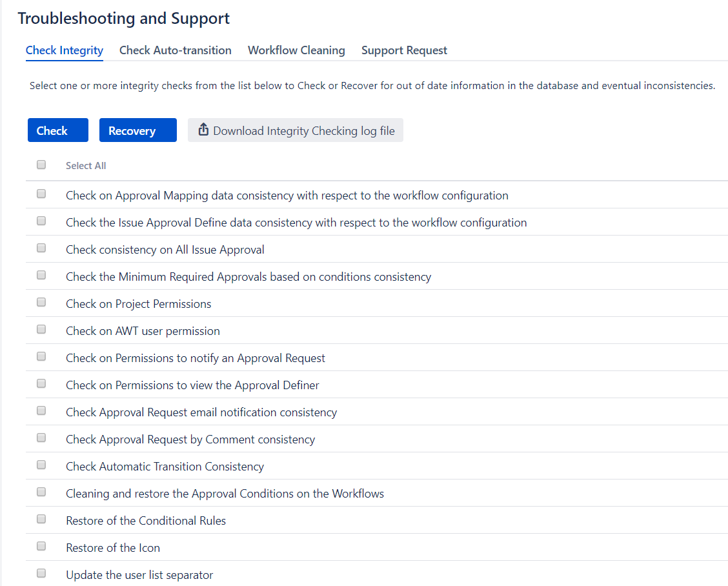Check the consistency on All Issue Approval box
Screen dimensions: 728x586
41,248
